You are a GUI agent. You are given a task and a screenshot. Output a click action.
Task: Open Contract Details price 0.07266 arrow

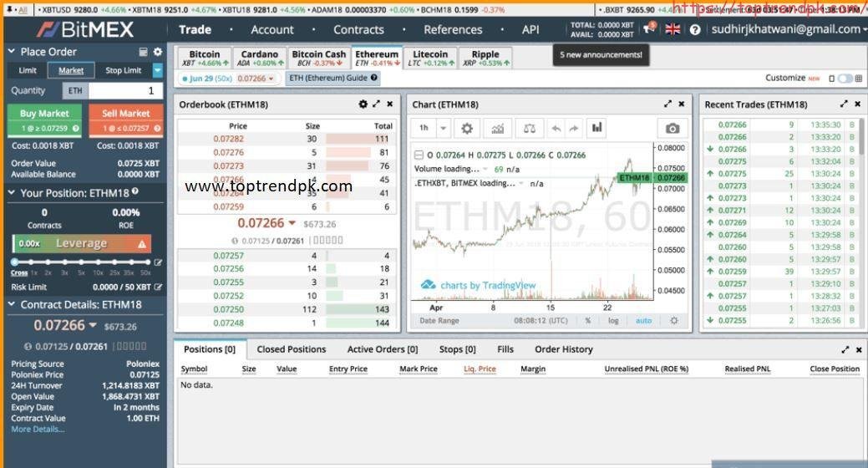(93, 325)
